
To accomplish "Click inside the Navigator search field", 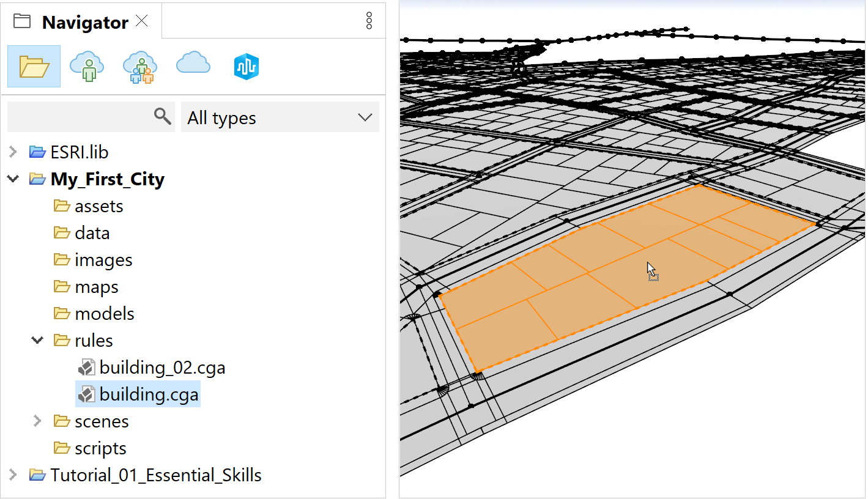I will [80, 117].
